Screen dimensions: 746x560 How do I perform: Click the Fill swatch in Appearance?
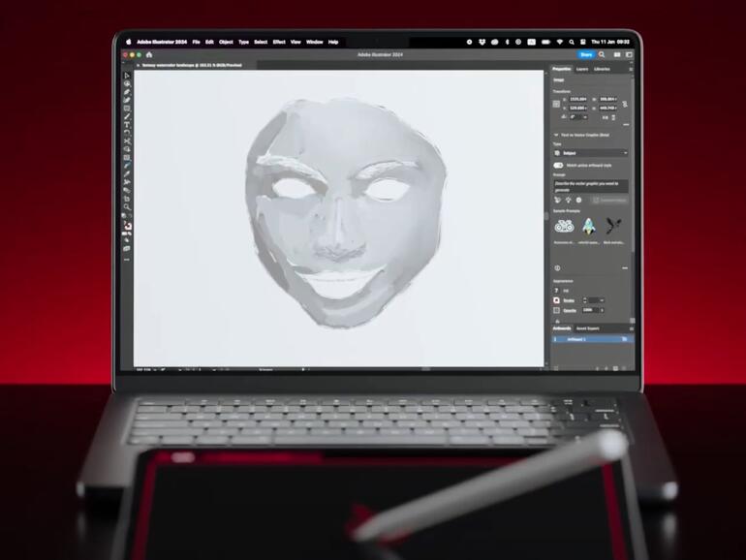pos(556,291)
